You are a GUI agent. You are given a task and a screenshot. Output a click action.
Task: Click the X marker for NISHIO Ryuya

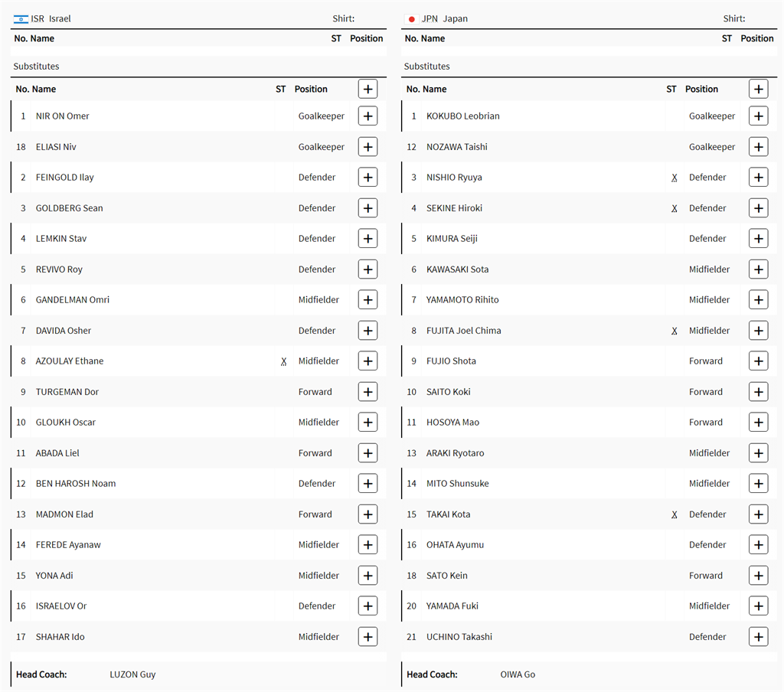[x=675, y=178]
